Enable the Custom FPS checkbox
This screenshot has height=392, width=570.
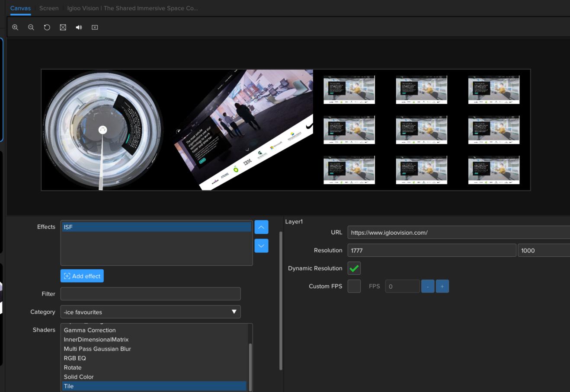tap(354, 286)
